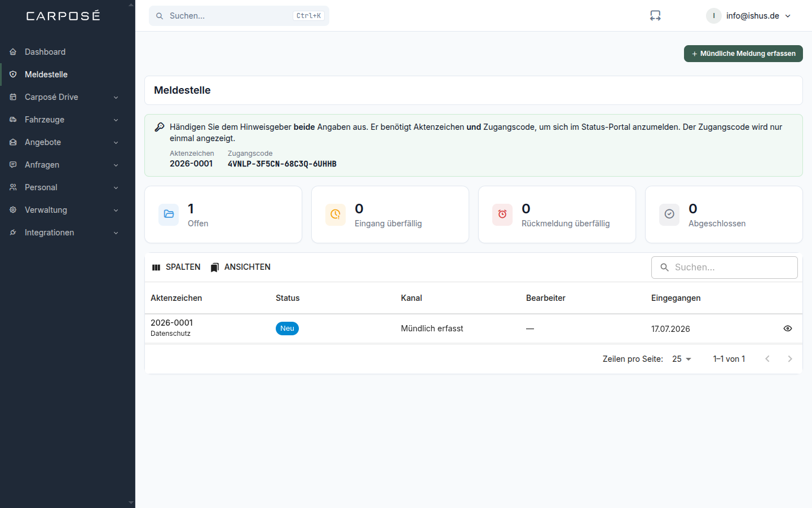Click the user avatar with letter I
812x508 pixels.
[714, 16]
